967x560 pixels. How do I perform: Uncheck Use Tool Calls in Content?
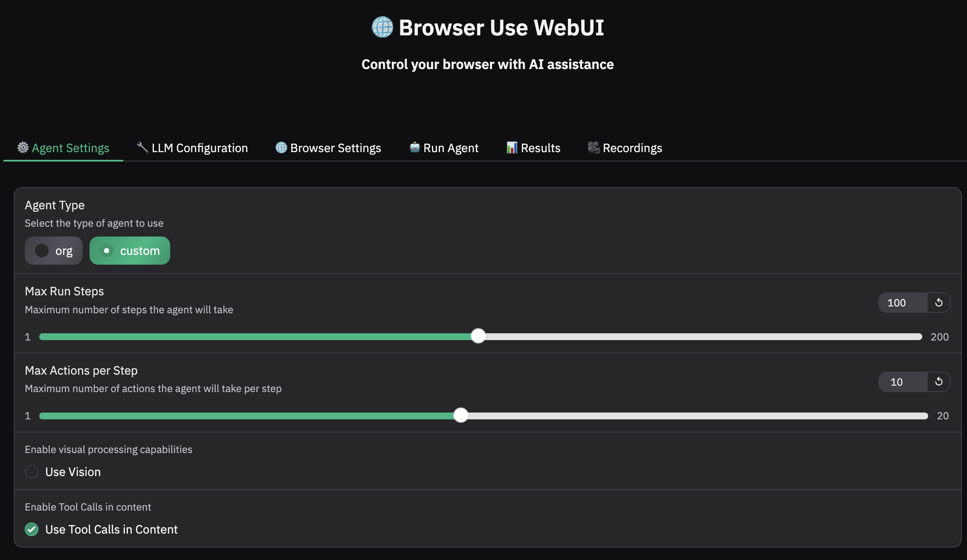[32, 529]
